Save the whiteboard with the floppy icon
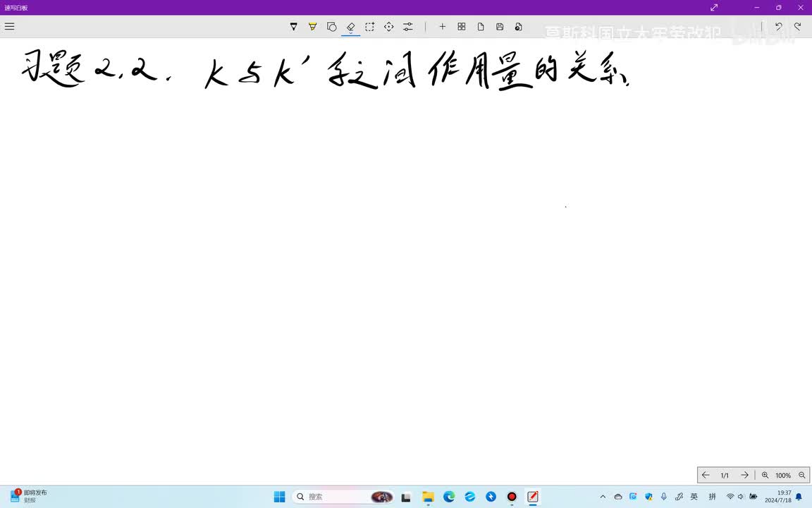The height and width of the screenshot is (508, 812). (500, 26)
